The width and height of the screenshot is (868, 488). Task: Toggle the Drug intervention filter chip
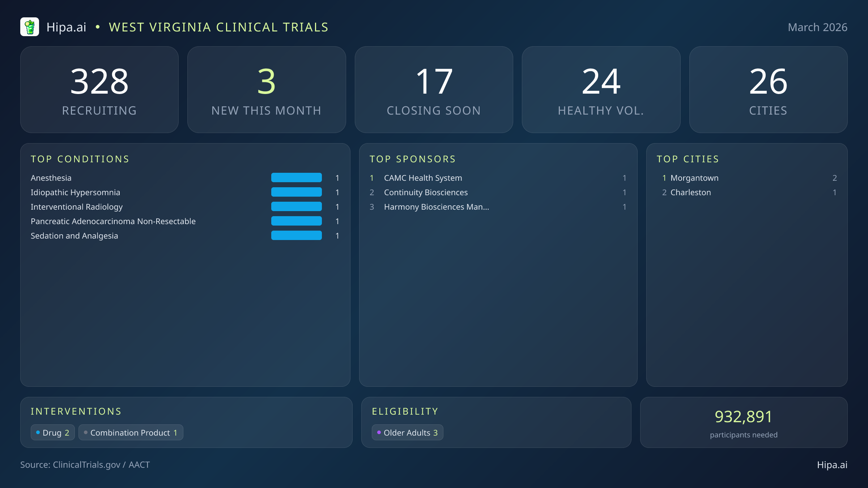coord(53,432)
